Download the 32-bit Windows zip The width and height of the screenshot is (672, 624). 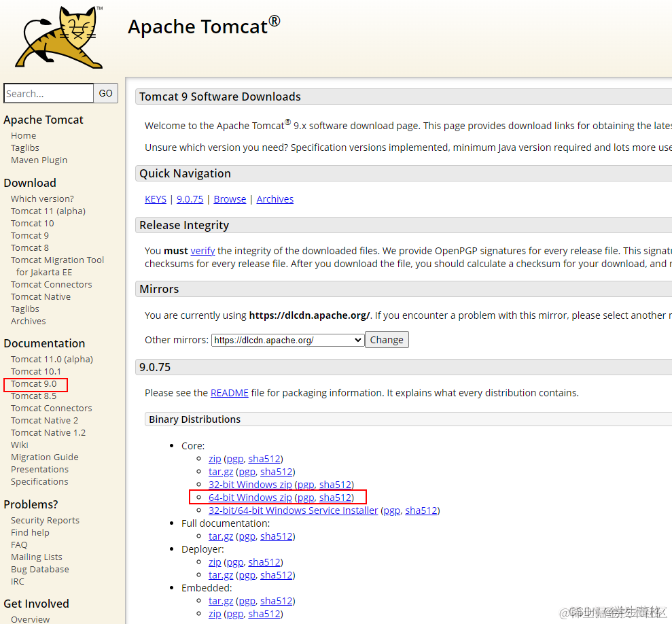[250, 485]
